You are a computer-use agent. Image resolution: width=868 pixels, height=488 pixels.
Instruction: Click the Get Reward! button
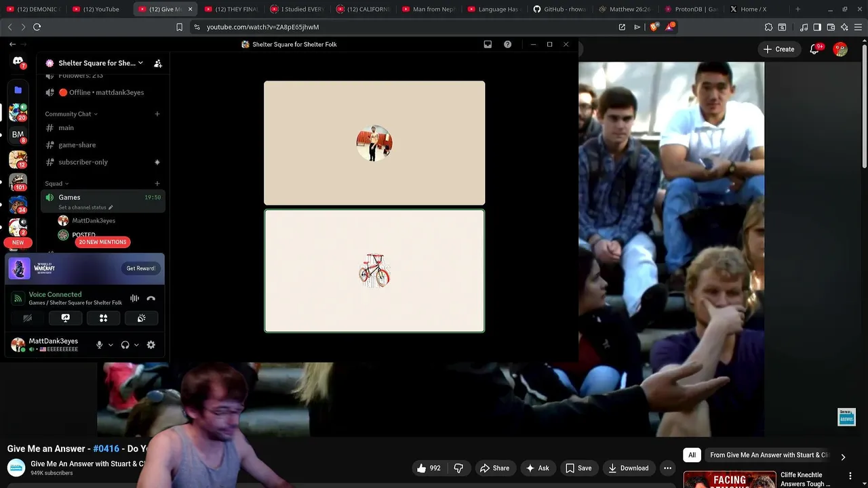pyautogui.click(x=141, y=268)
